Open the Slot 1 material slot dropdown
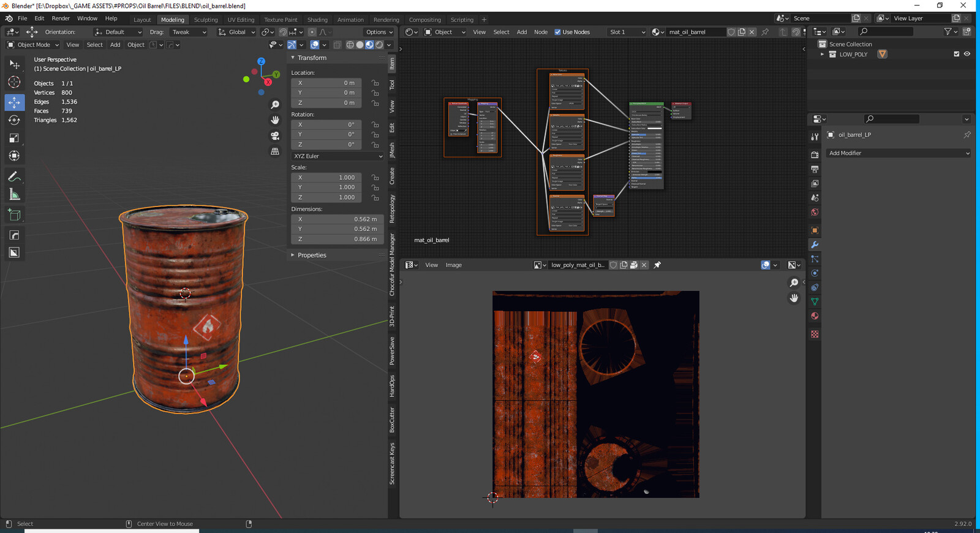The height and width of the screenshot is (533, 980). (x=627, y=32)
